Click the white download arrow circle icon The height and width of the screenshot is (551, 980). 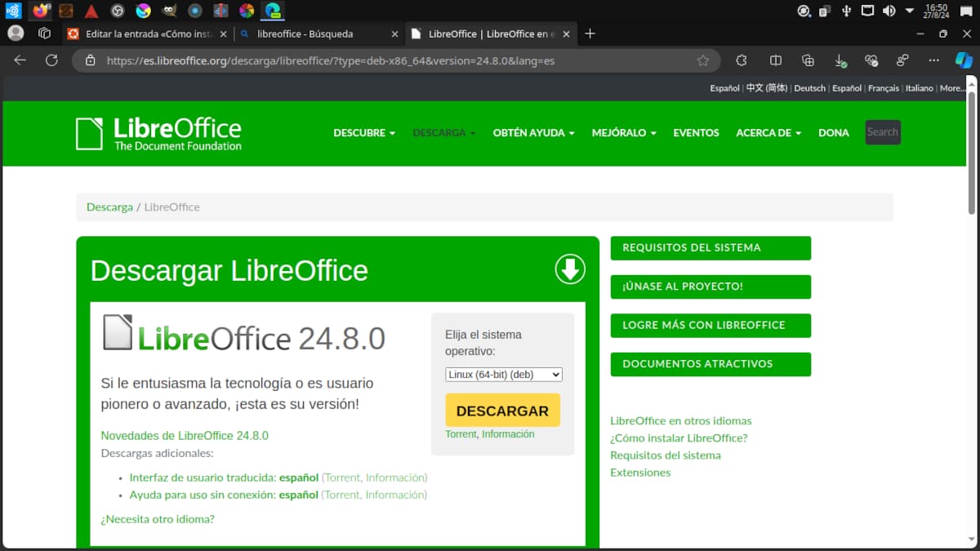tap(570, 269)
